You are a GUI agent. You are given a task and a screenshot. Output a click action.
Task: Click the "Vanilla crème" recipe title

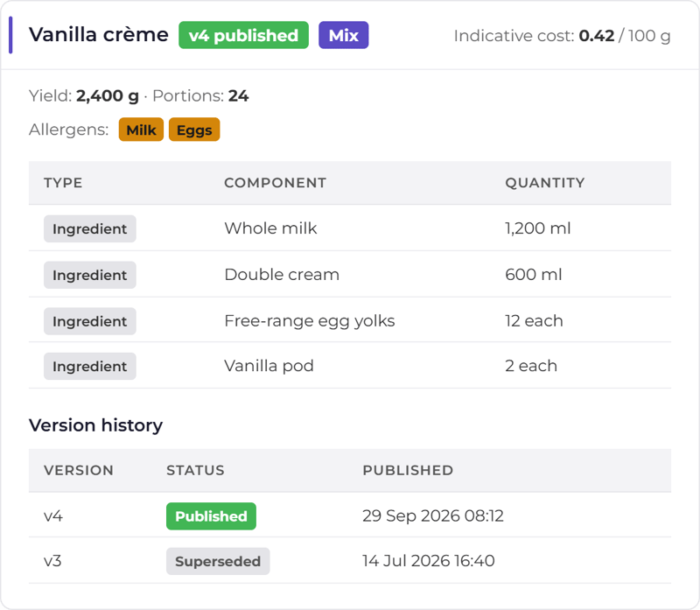(x=99, y=35)
